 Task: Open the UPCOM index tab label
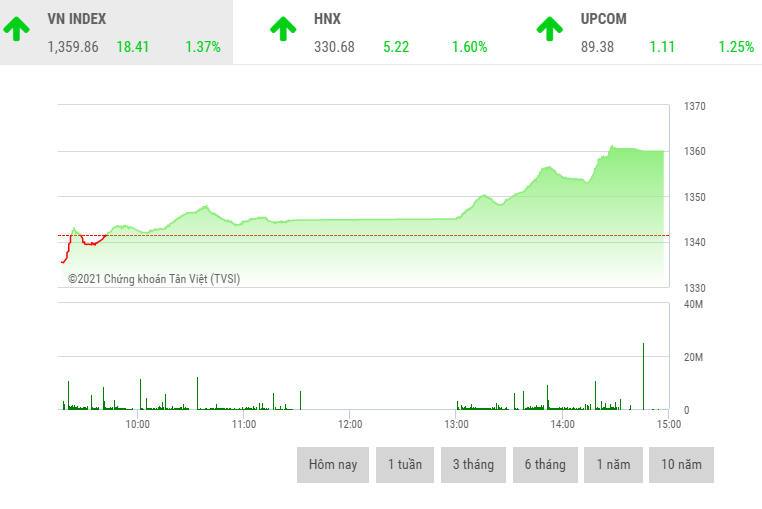(604, 19)
